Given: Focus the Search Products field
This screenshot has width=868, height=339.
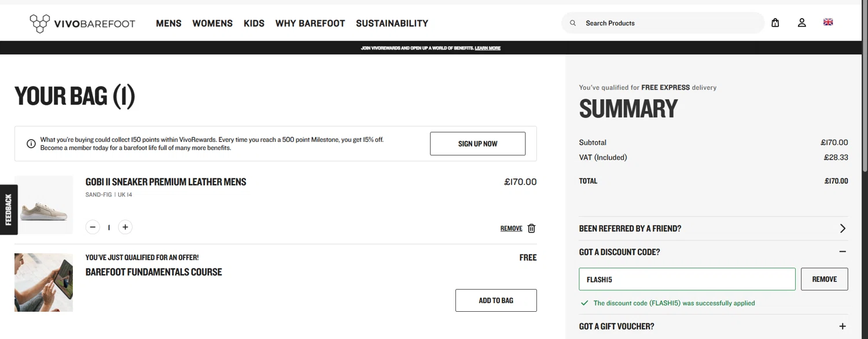Looking at the screenshot, I should (x=663, y=23).
